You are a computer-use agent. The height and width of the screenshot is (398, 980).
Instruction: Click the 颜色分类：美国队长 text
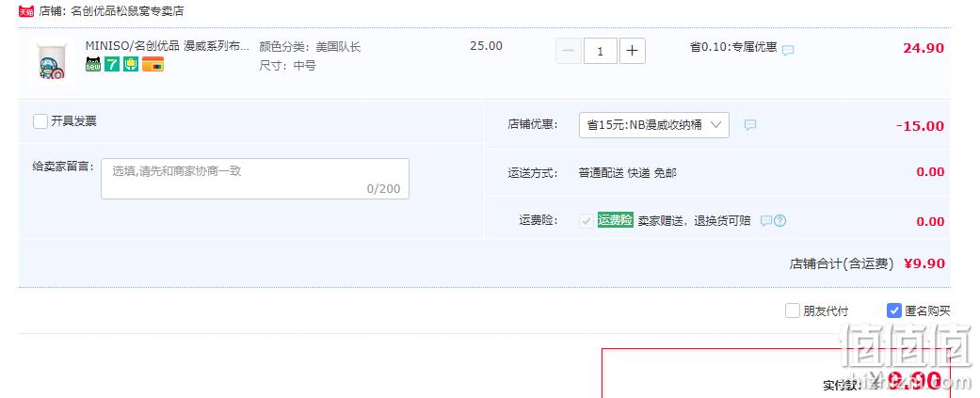click(x=310, y=47)
